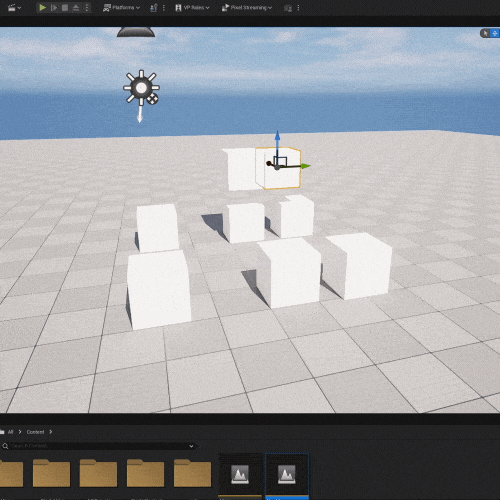The height and width of the screenshot is (500, 500).
Task: Select the highlighted level asset thumbnail
Action: 287,475
